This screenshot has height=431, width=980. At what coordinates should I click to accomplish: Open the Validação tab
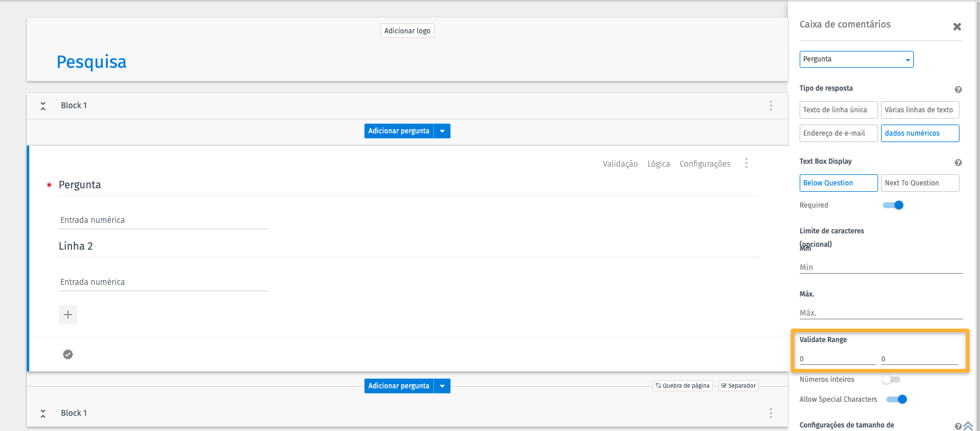[x=620, y=164]
